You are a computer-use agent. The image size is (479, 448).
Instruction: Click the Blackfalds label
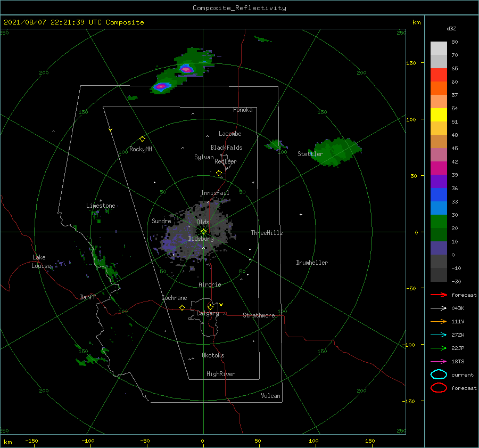226,148
